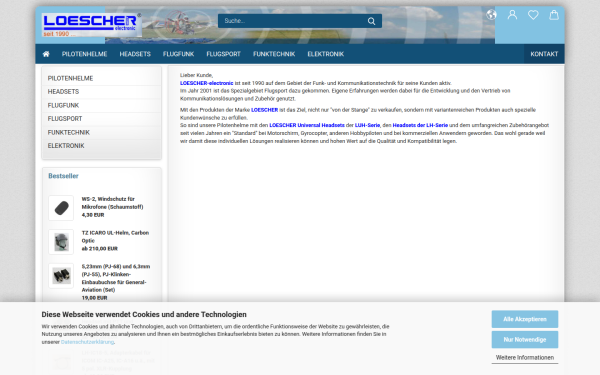Go to the home icon in navbar

click(46, 54)
